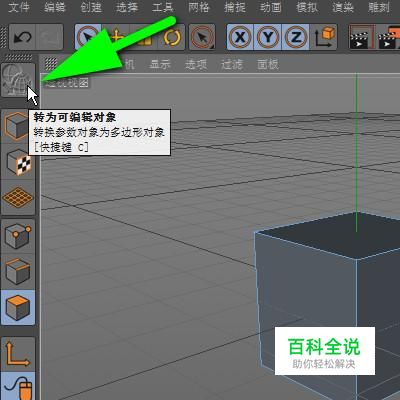Click the Render View clapperboard icon
400x400 pixels.
pos(362,37)
